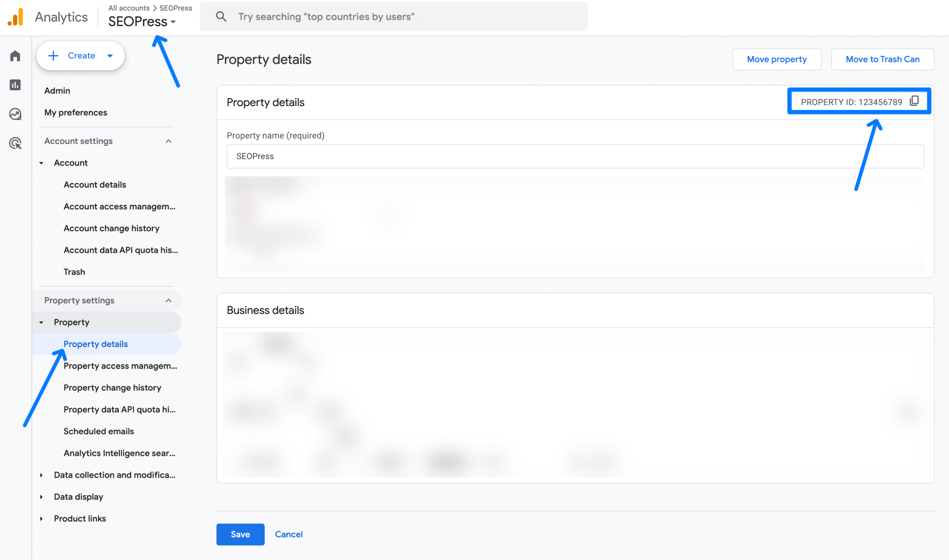Click the search magnifier icon
The height and width of the screenshot is (560, 949).
pyautogui.click(x=221, y=17)
